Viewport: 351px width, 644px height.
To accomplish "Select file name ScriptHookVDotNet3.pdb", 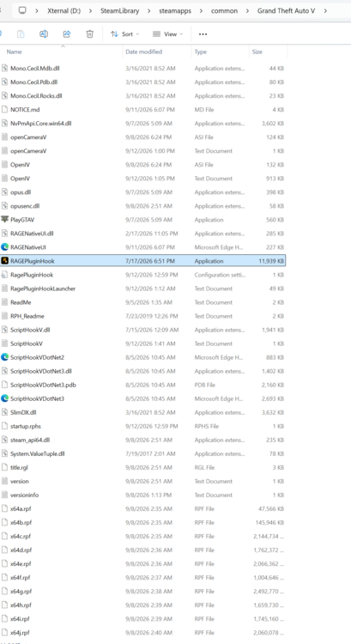I will (44, 385).
